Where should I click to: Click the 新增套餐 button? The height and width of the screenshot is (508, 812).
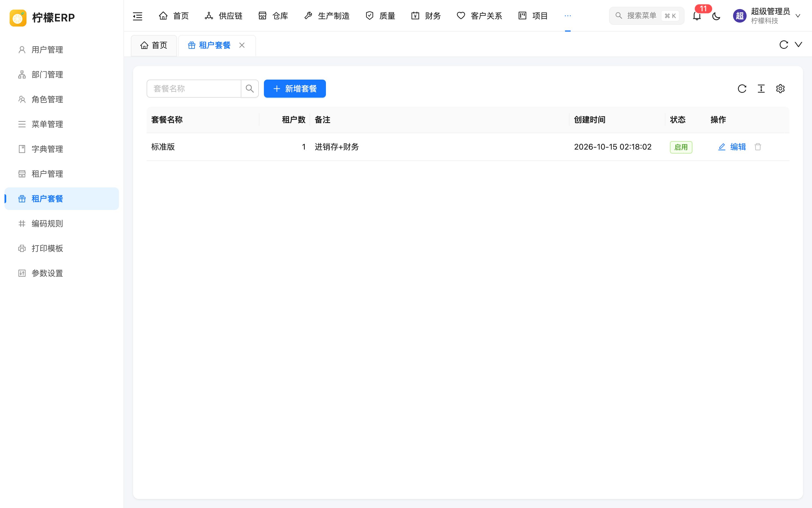pyautogui.click(x=295, y=89)
